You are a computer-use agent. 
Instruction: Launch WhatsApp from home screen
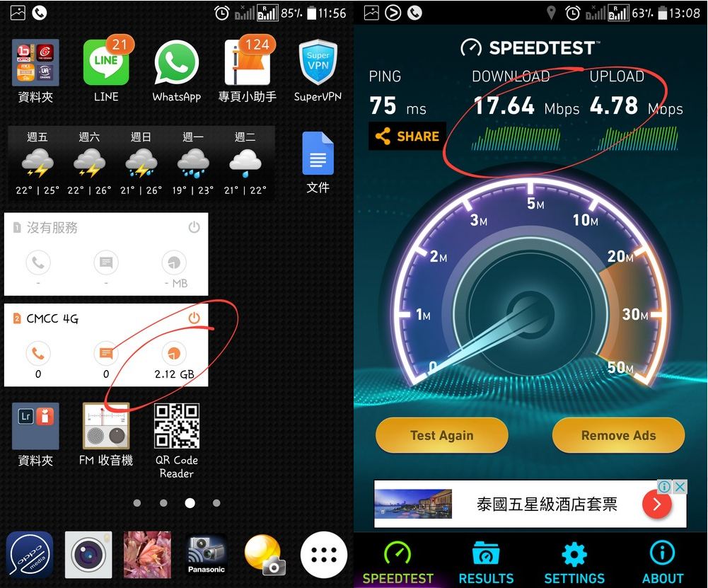click(176, 63)
